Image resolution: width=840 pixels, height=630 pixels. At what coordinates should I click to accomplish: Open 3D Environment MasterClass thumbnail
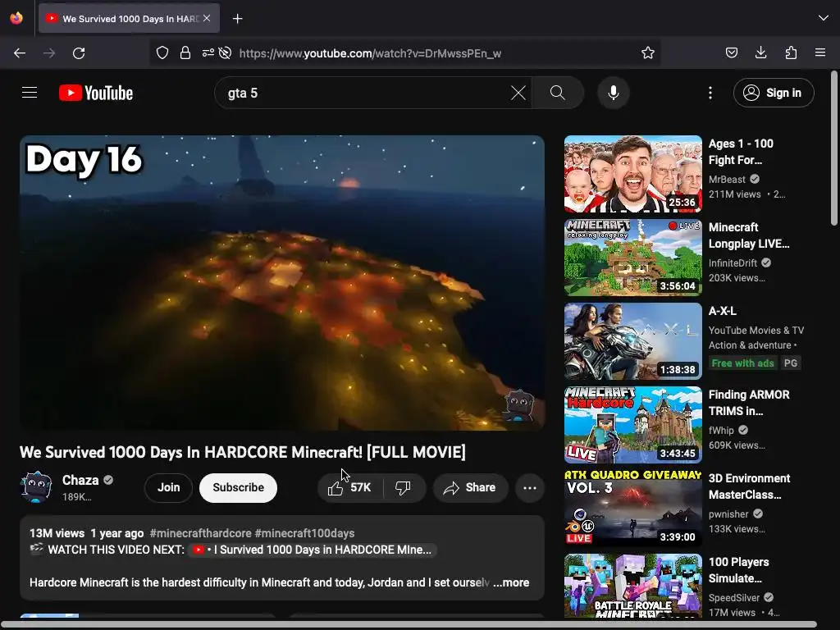tap(632, 509)
